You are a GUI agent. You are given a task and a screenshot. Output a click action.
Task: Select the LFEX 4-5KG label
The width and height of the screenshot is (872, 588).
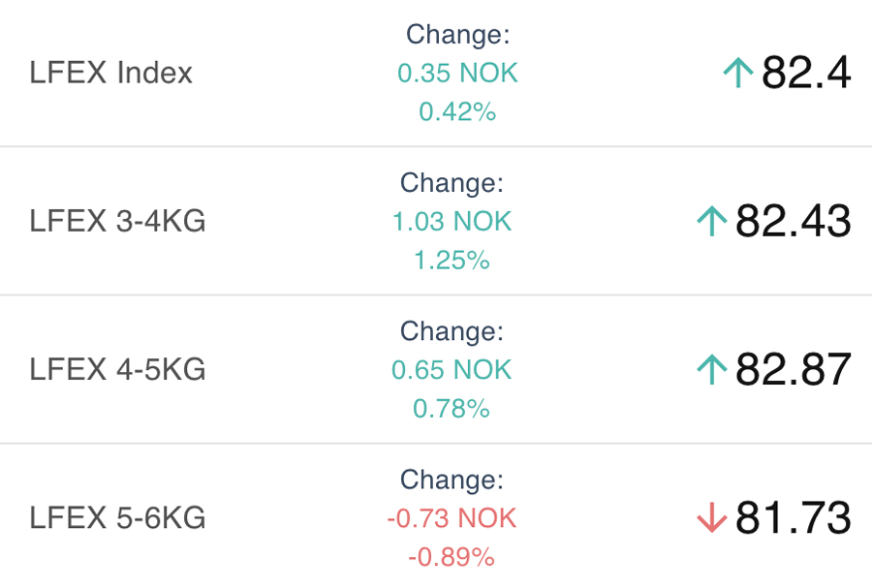coord(117,370)
